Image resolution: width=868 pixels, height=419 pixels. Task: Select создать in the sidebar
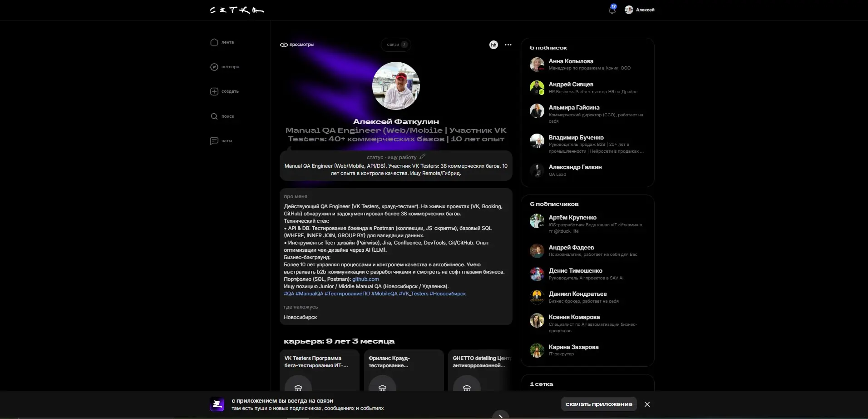[x=225, y=91]
